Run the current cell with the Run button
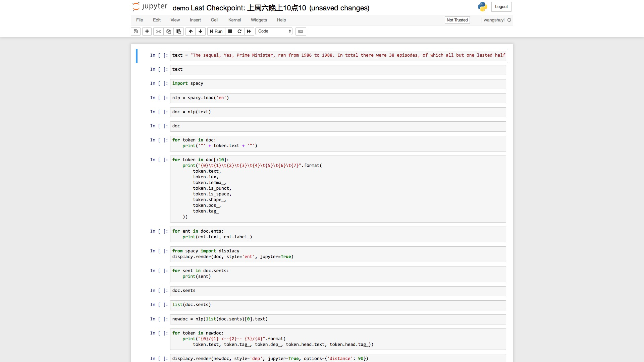The width and height of the screenshot is (644, 362). 216,32
